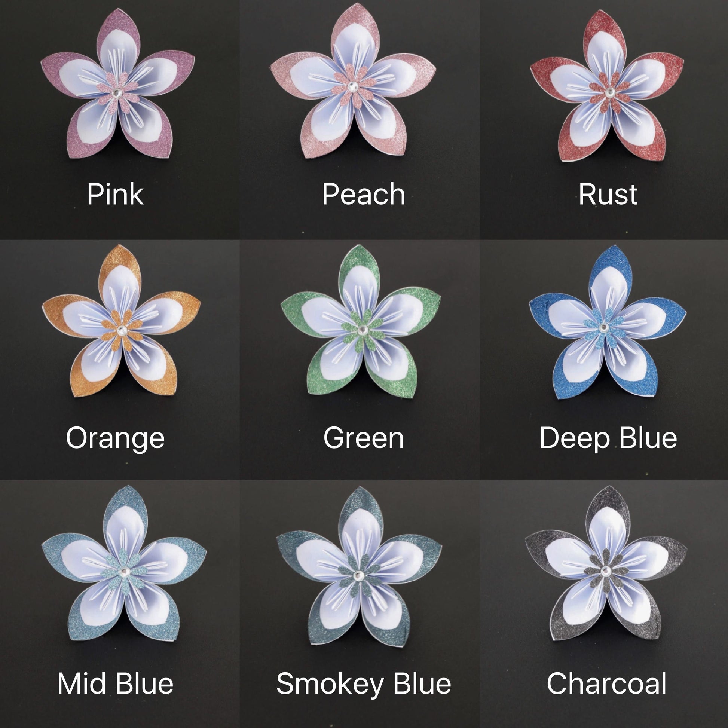Select the Rust paper flower
Viewport: 728px width, 728px height.
pos(607,88)
